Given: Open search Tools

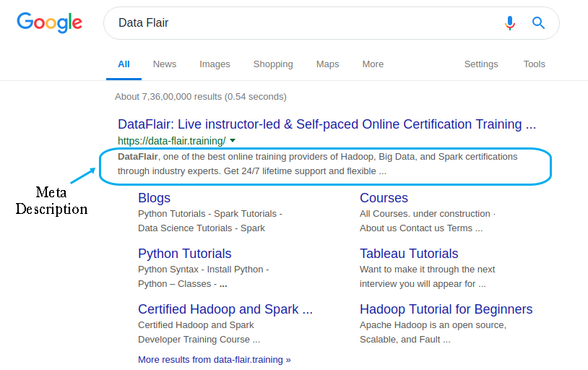Looking at the screenshot, I should (535, 64).
